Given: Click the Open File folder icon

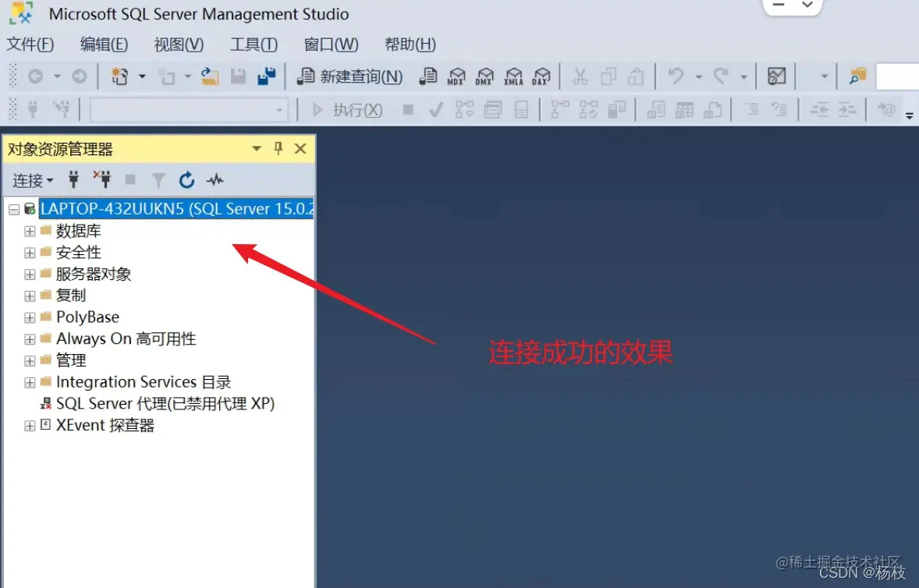Looking at the screenshot, I should (209, 76).
